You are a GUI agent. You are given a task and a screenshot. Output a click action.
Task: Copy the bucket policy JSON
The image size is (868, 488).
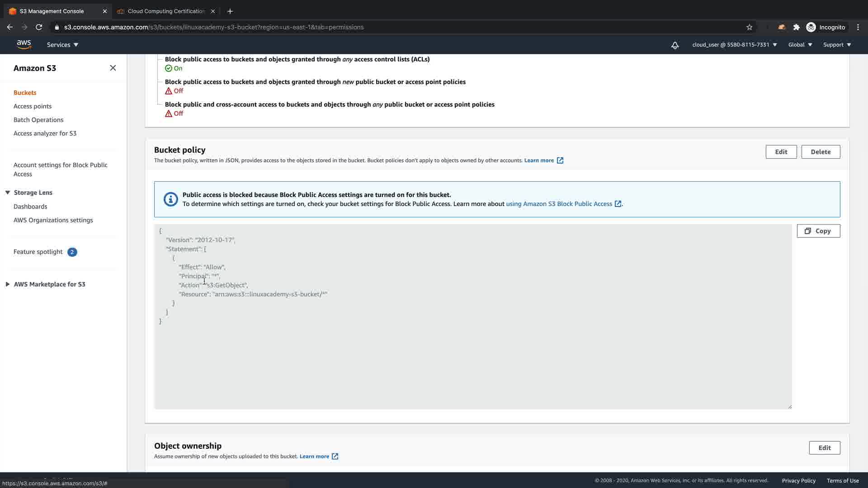(x=818, y=231)
